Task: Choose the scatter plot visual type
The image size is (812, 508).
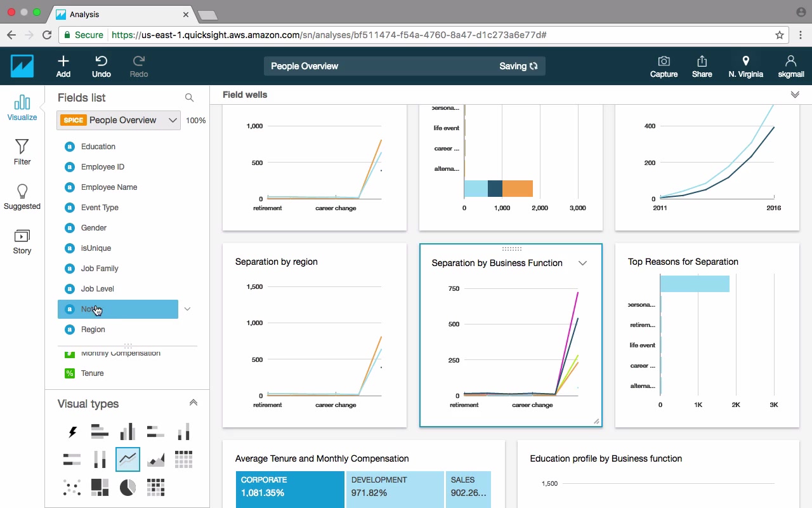Action: (72, 487)
